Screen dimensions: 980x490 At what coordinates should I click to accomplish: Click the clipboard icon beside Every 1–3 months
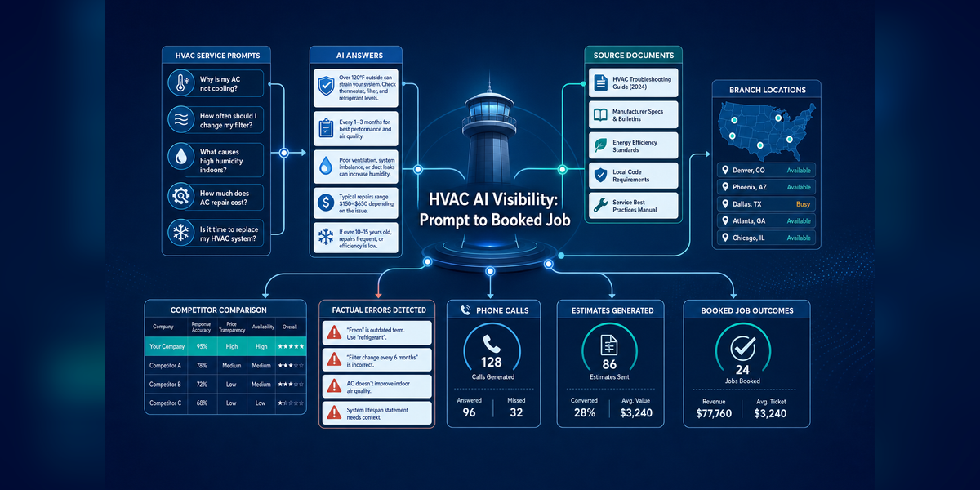pyautogui.click(x=326, y=128)
